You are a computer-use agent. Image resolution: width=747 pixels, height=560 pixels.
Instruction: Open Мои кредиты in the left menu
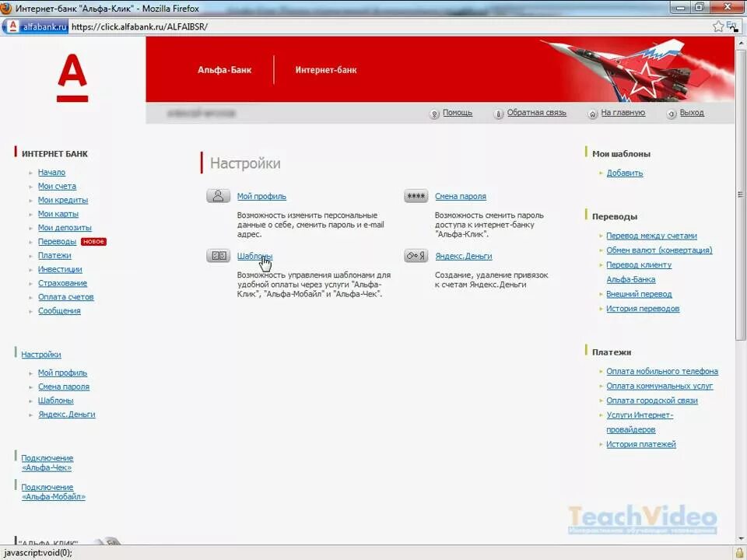[63, 200]
